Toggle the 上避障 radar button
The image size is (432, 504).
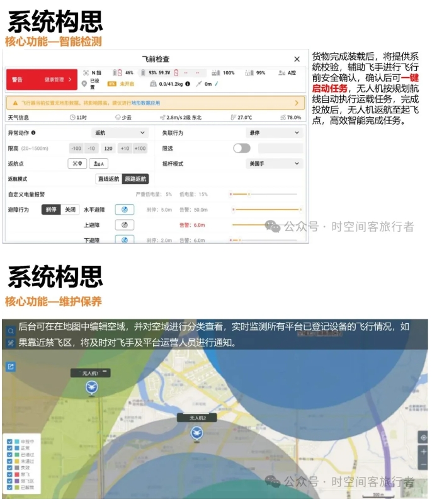coord(125,225)
